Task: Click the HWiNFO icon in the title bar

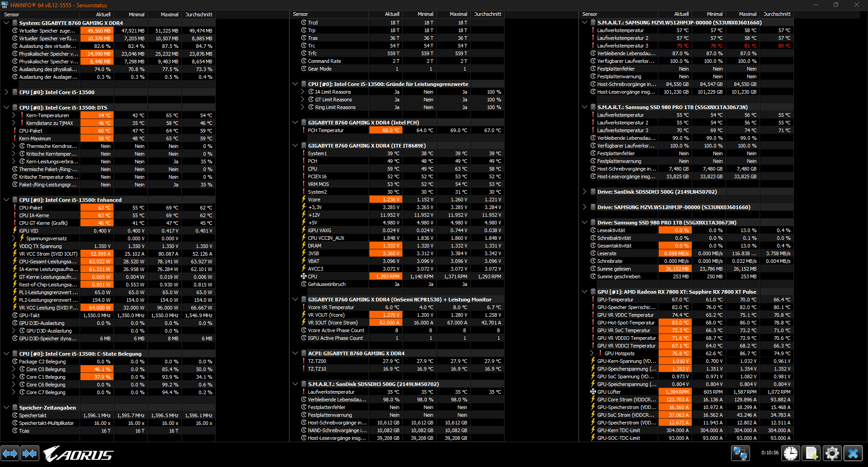Action: [5, 5]
